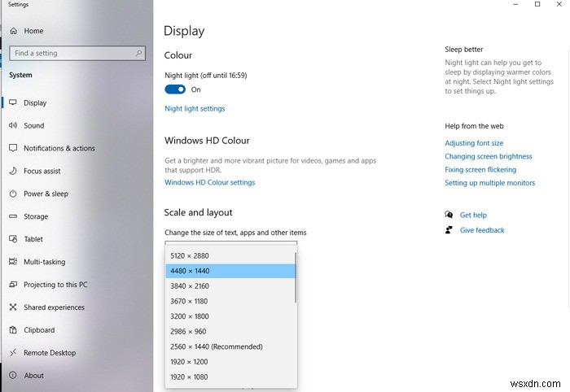Open Shared experiences settings
The image size is (570, 392).
pos(55,307)
